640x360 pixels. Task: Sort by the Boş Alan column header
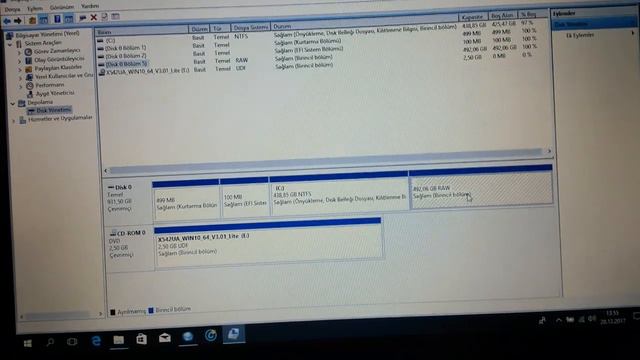point(502,16)
